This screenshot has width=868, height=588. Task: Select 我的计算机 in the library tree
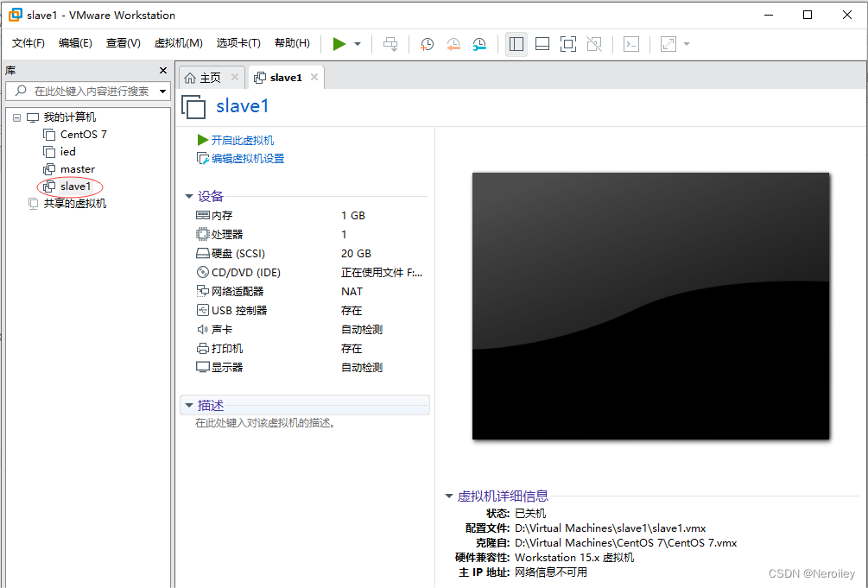pyautogui.click(x=69, y=117)
